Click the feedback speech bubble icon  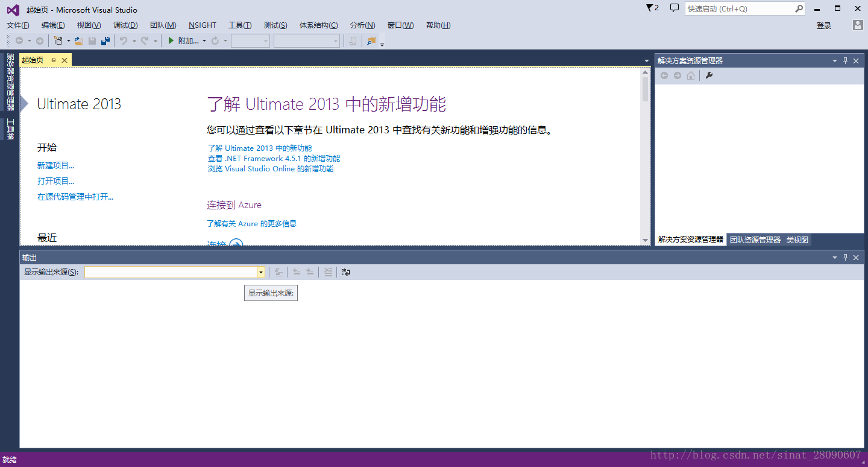pos(675,8)
